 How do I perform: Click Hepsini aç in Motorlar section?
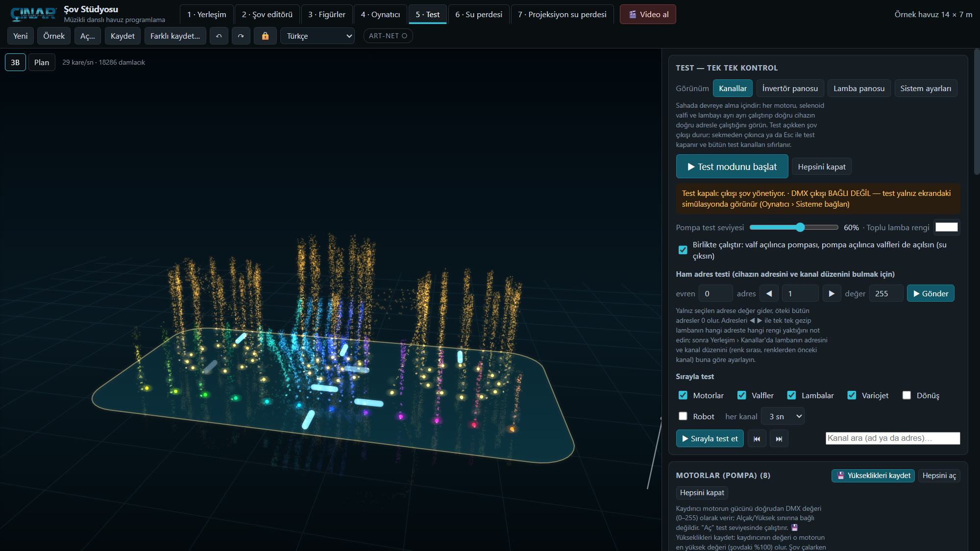click(x=939, y=476)
